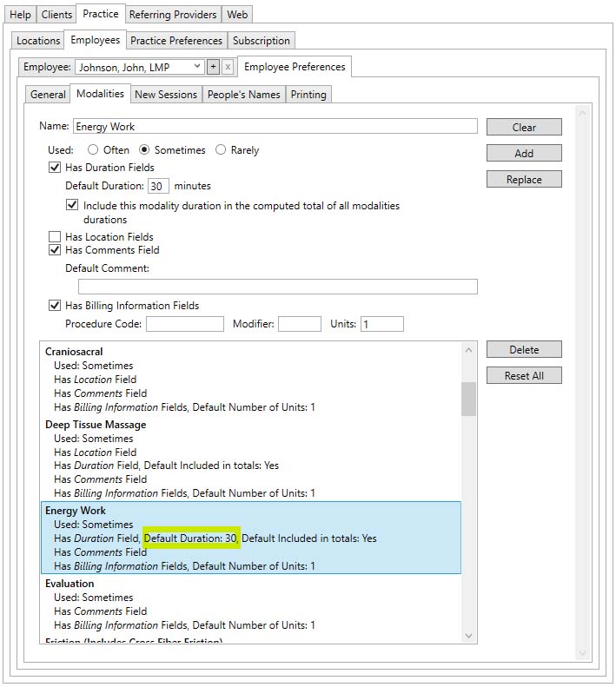Open the Practice Preferences tab
Image resolution: width=616 pixels, height=687 pixels.
pyautogui.click(x=176, y=41)
